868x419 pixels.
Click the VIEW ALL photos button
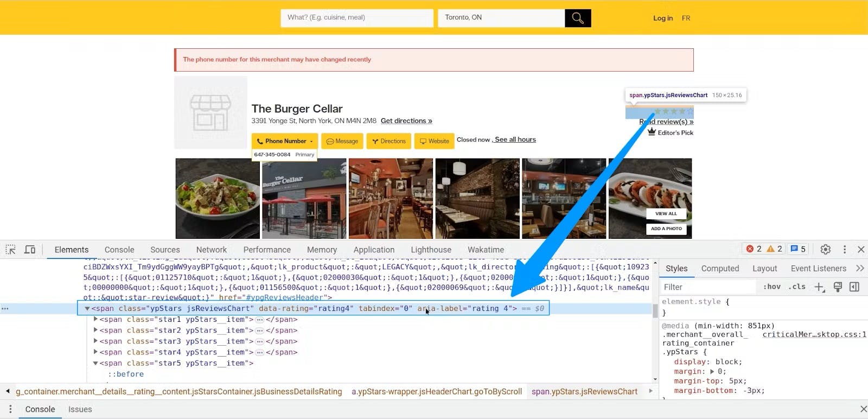pos(666,213)
